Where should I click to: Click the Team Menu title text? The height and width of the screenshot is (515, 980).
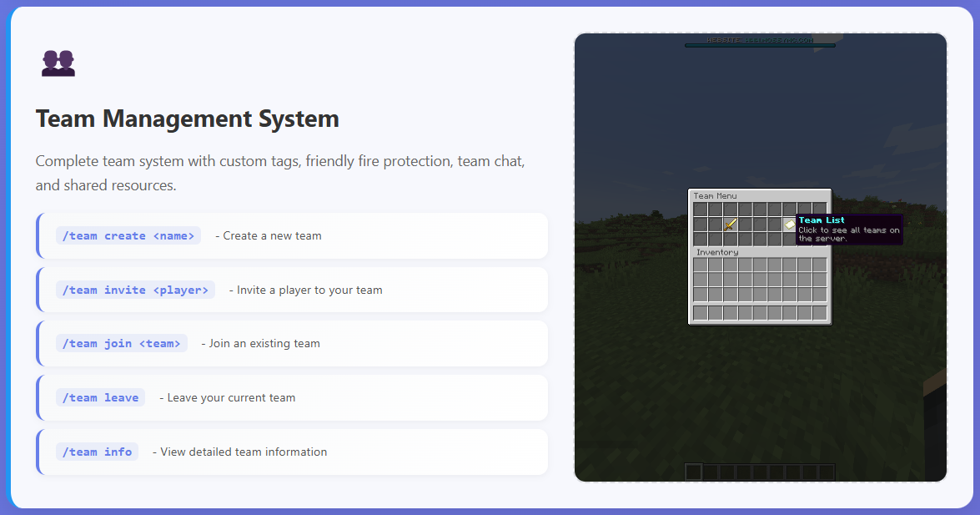point(716,194)
